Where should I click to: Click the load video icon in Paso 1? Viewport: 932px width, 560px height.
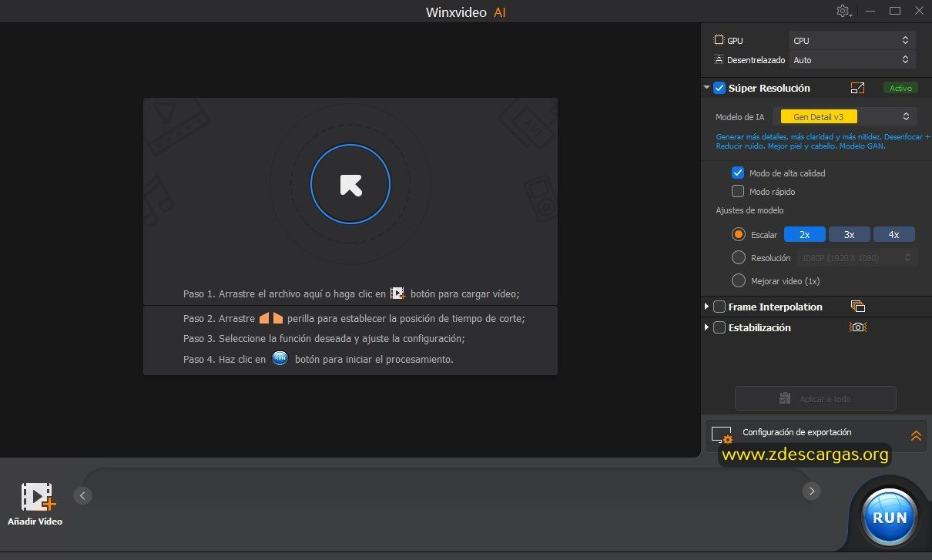click(397, 293)
